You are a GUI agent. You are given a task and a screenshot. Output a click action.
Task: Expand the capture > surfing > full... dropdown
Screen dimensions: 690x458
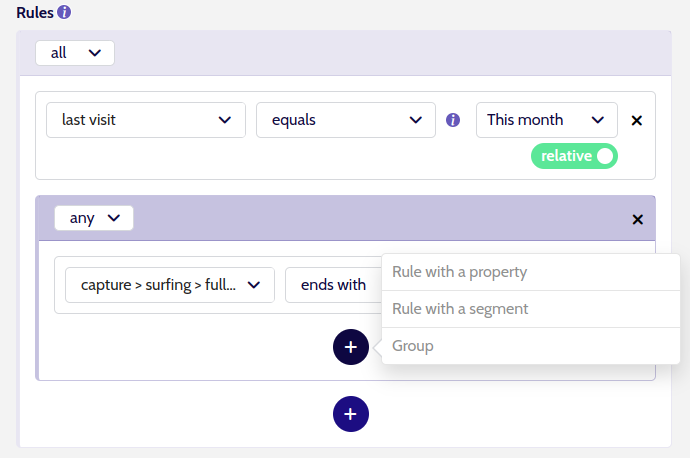(x=170, y=285)
